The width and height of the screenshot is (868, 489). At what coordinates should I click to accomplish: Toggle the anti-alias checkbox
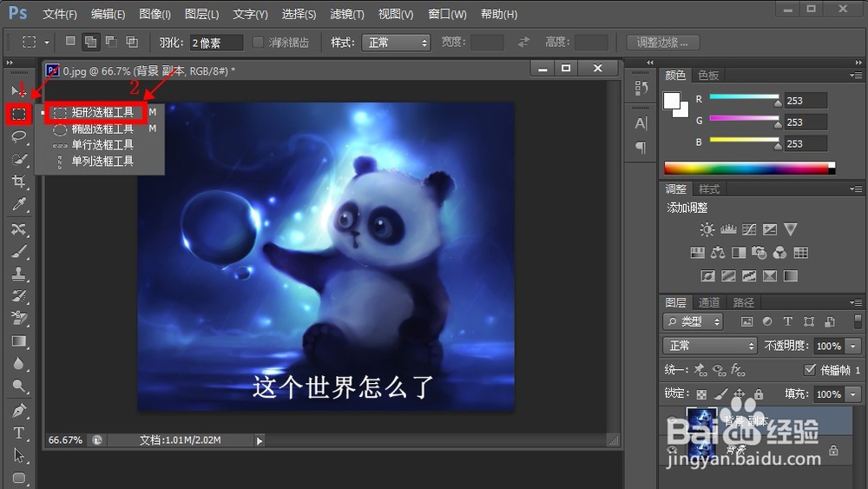coord(258,42)
